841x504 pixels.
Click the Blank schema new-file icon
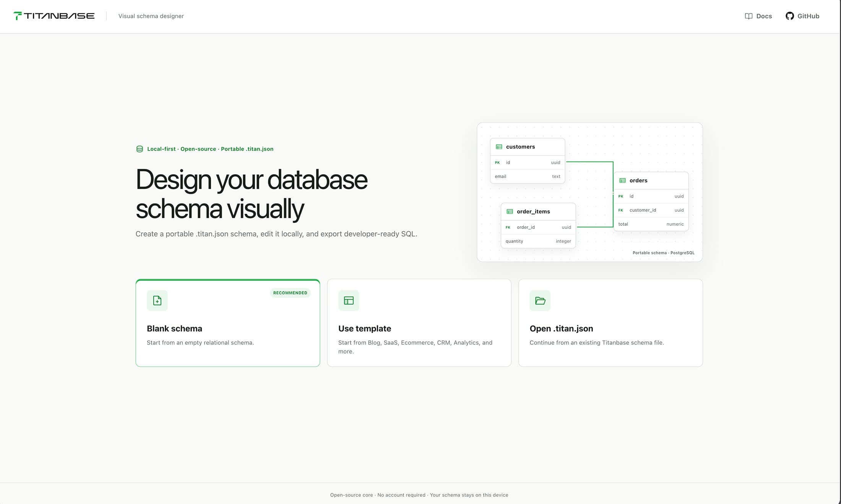coord(157,300)
